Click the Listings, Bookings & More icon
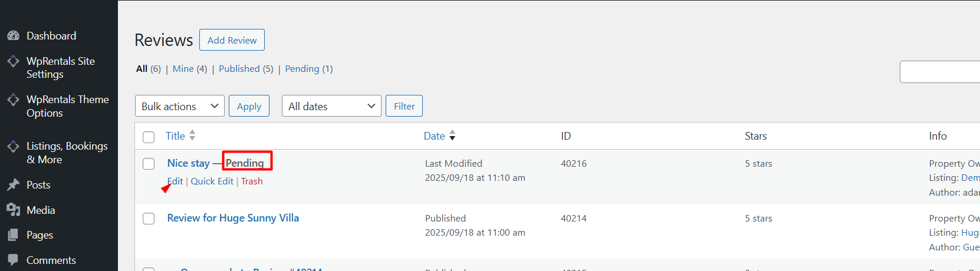 pyautogui.click(x=13, y=146)
